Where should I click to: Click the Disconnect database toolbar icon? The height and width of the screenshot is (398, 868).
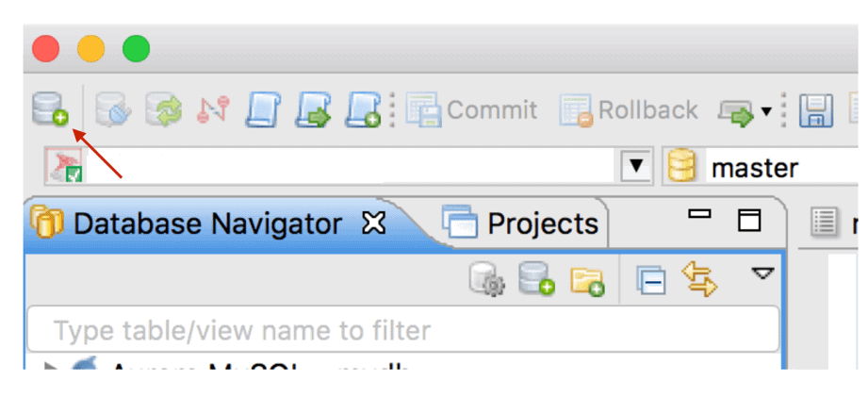pos(113,109)
